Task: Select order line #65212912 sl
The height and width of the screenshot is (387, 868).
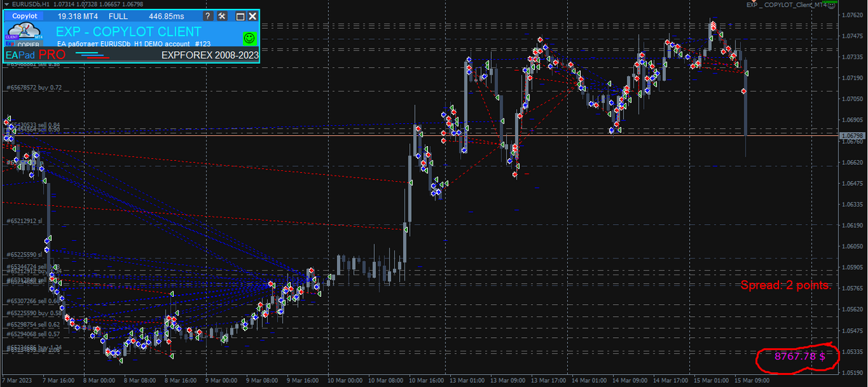Action: click(24, 220)
